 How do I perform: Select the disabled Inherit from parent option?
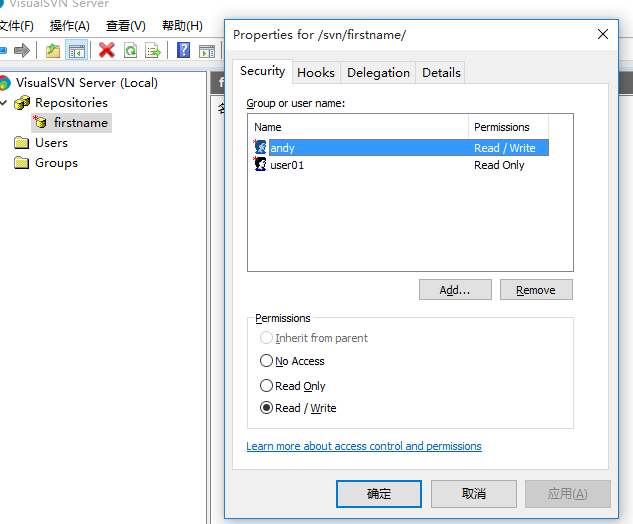[x=266, y=337]
